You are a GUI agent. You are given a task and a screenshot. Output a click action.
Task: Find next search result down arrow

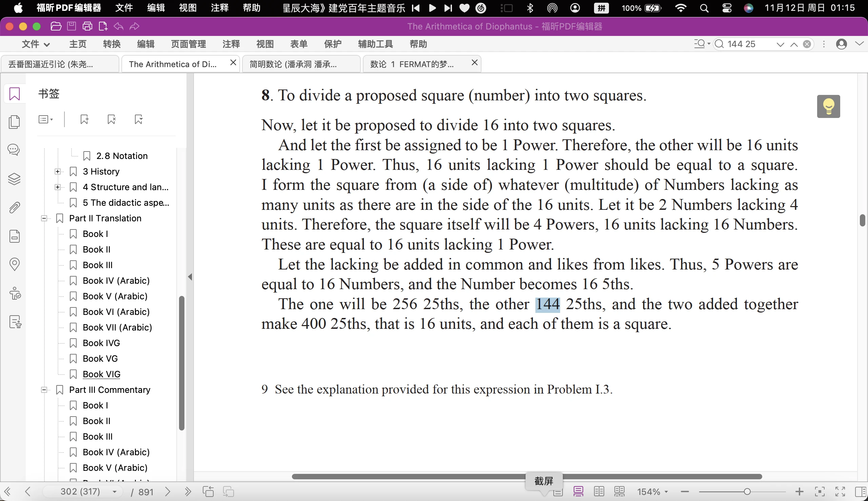[780, 44]
